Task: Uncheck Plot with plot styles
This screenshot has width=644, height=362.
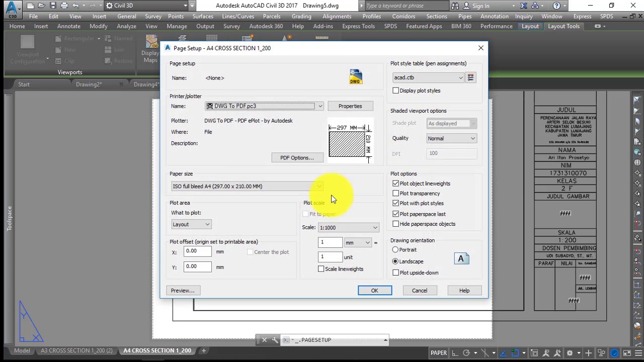Action: tap(395, 203)
